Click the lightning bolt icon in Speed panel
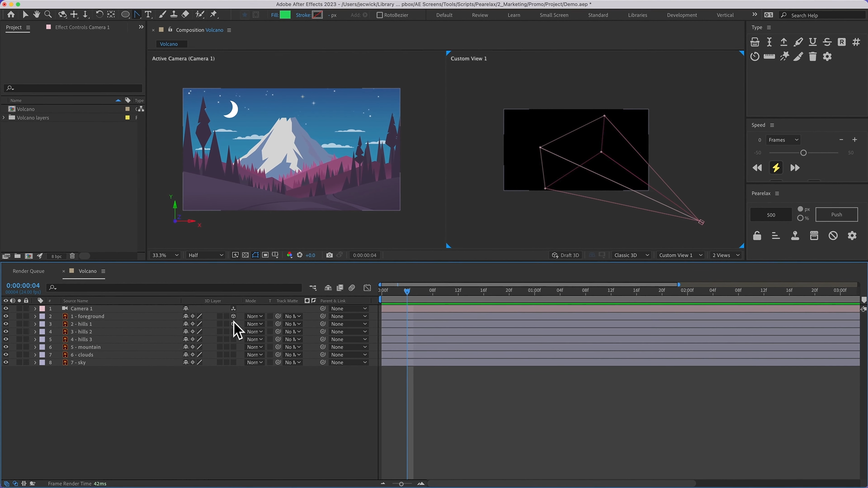The image size is (868, 488). click(x=776, y=168)
